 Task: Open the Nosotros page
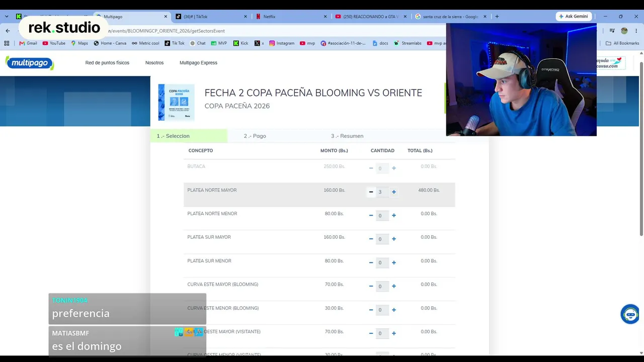point(154,63)
